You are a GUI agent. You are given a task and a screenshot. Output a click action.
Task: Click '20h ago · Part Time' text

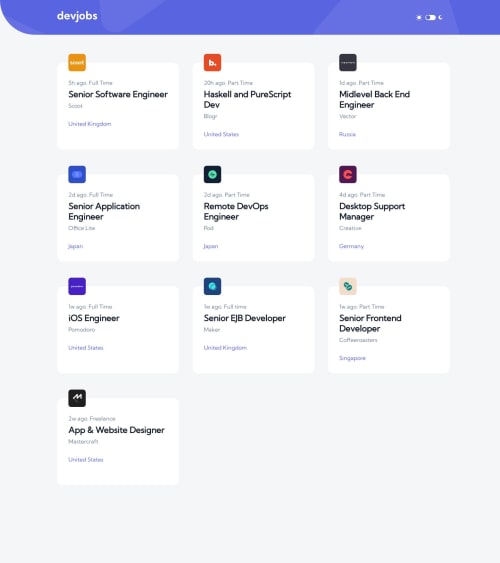click(228, 83)
